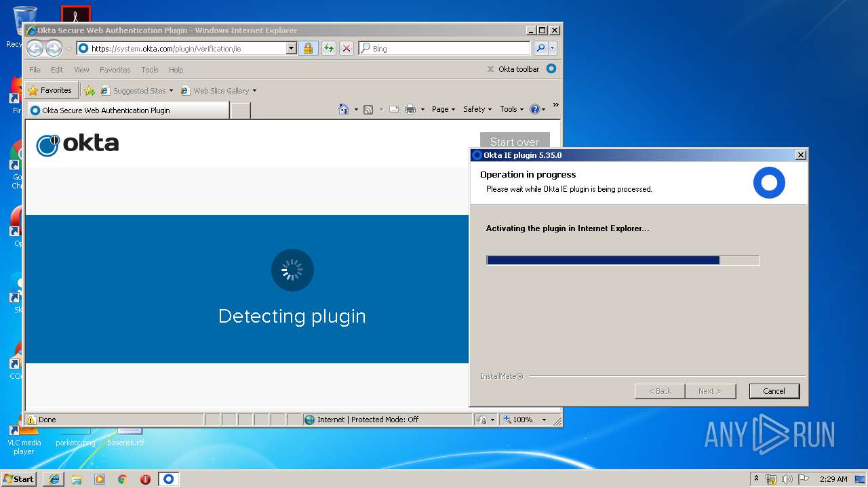Open the Action Center flag icon

[804, 479]
